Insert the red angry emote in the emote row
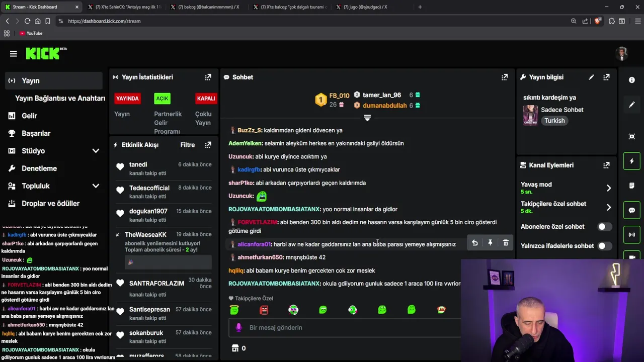The height and width of the screenshot is (362, 644). [x=264, y=310]
